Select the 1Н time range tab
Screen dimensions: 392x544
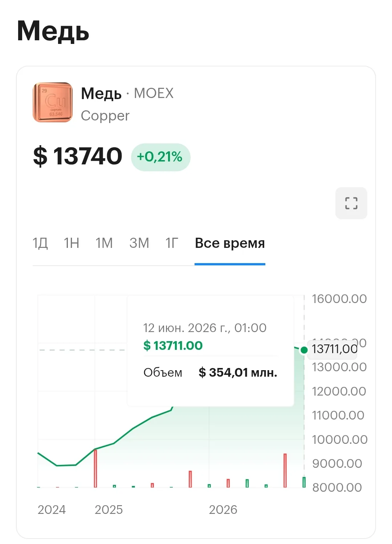[72, 243]
